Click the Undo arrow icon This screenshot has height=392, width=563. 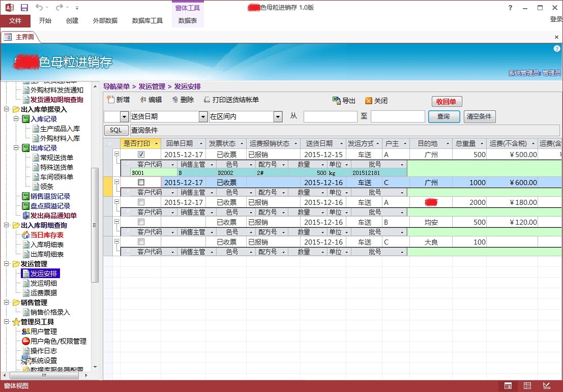point(39,7)
